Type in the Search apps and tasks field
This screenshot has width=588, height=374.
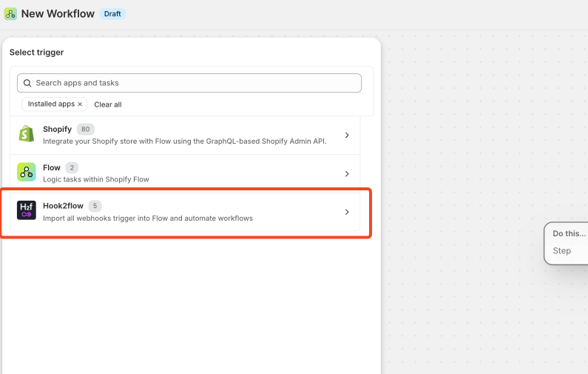(x=192, y=83)
